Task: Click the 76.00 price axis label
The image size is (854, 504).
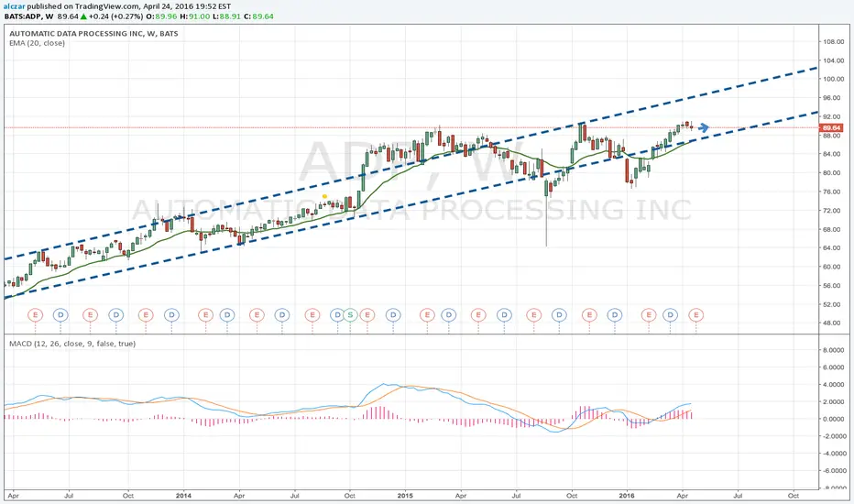Action: coord(833,192)
